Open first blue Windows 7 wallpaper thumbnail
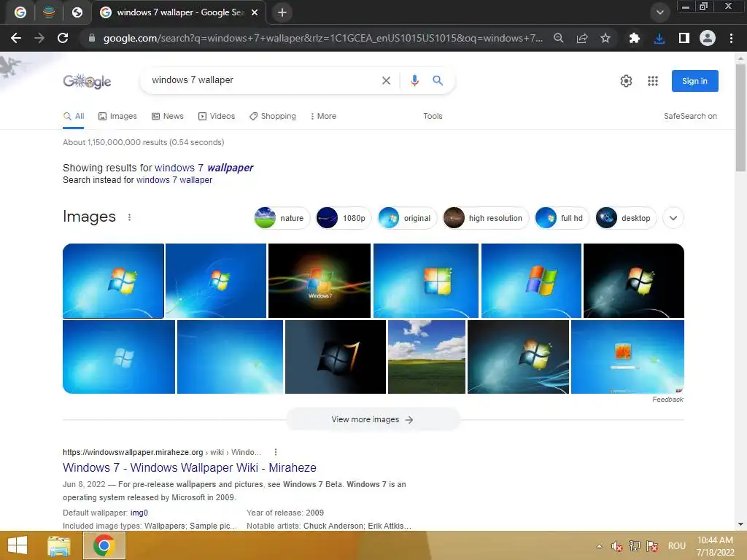Screen dimensions: 747x560 point(113,281)
